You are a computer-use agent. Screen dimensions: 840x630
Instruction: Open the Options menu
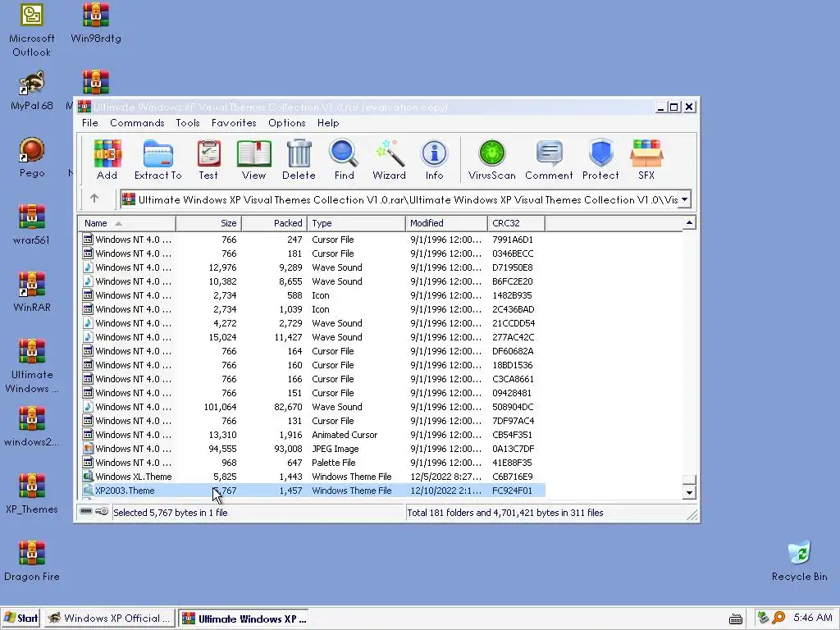pyautogui.click(x=286, y=123)
